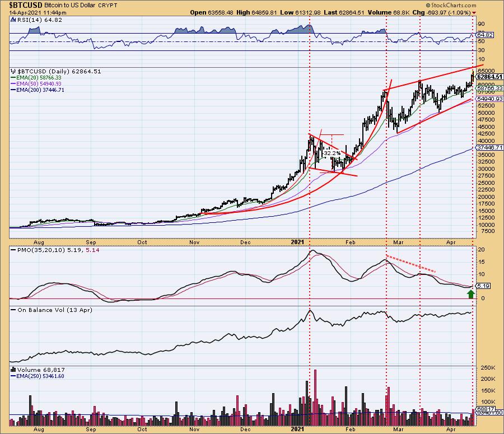Click the Nov label on price chart date axis
This screenshot has width=504, height=434.
coord(194,242)
